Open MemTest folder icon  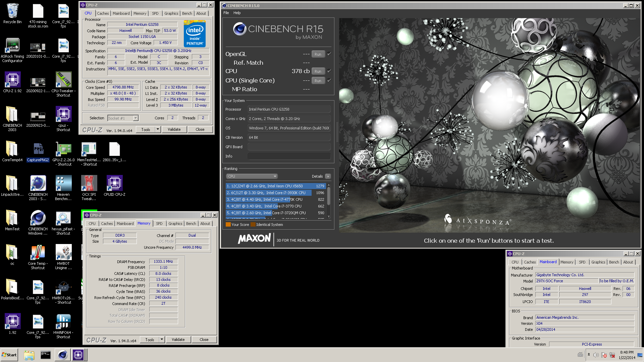coord(12,220)
